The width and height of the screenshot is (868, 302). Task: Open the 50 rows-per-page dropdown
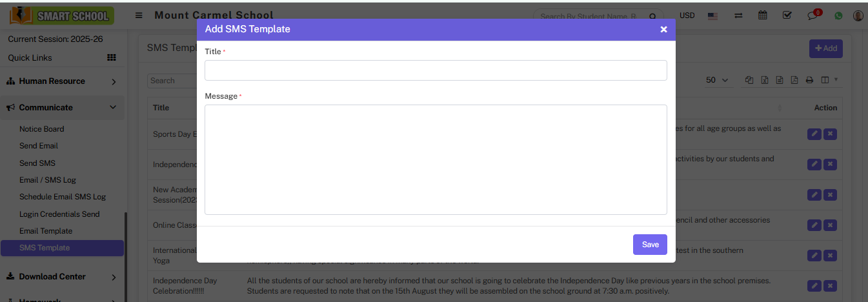716,80
